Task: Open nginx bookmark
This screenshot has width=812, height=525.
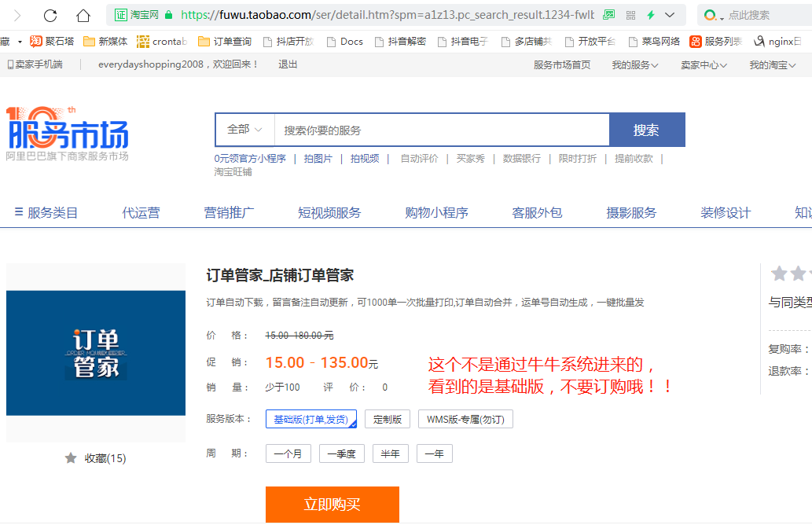Action: click(778, 42)
